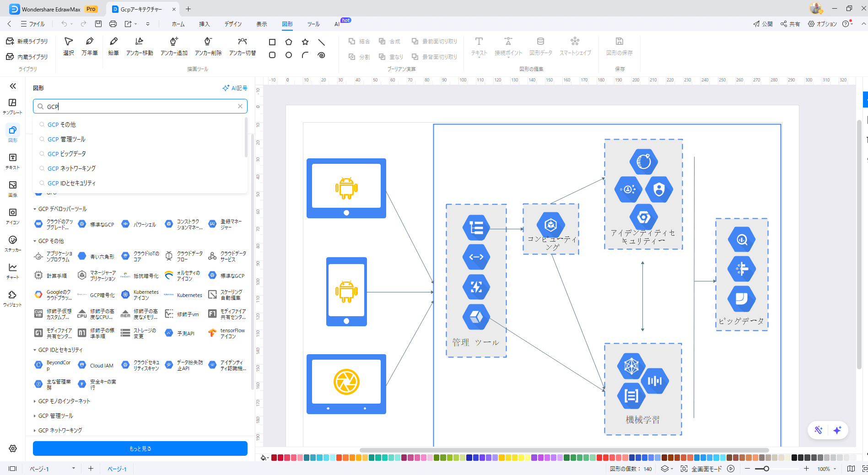This screenshot has width=868, height=475.
Task: Click the print icon in toolbar
Action: [x=113, y=24]
